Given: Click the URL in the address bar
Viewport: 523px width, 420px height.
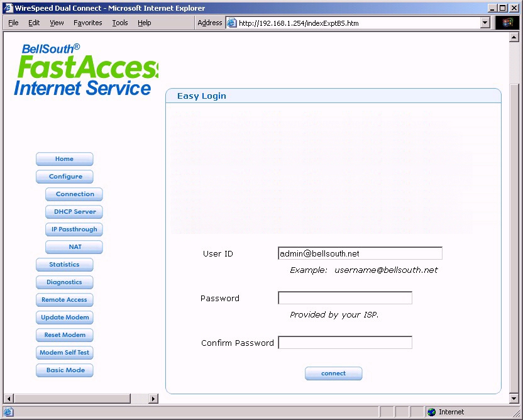Looking at the screenshot, I should [x=299, y=23].
